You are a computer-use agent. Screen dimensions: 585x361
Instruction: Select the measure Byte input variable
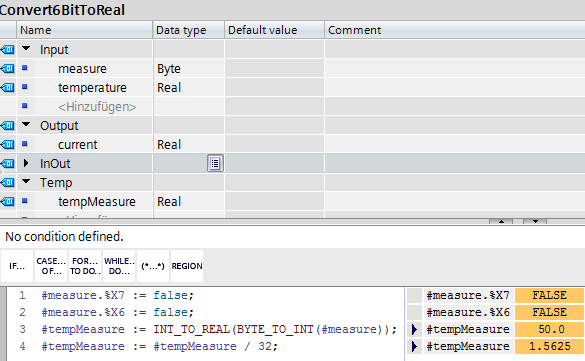coord(82,69)
